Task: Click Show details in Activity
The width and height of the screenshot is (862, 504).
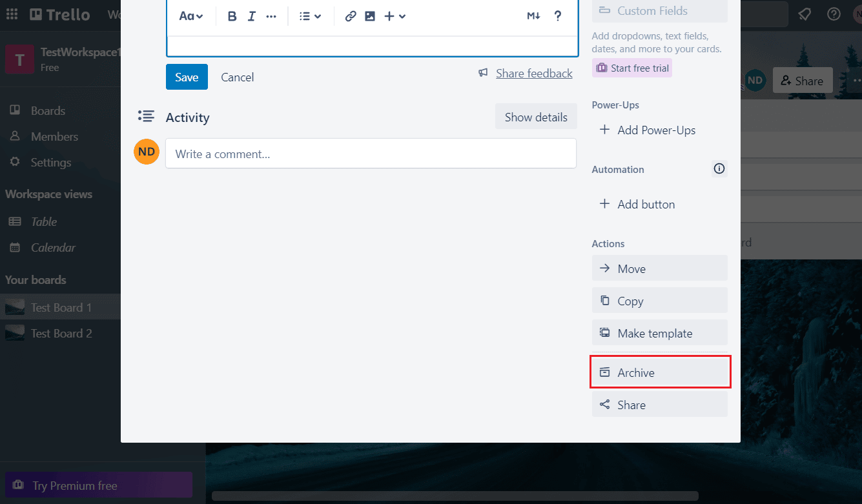Action: click(x=536, y=117)
